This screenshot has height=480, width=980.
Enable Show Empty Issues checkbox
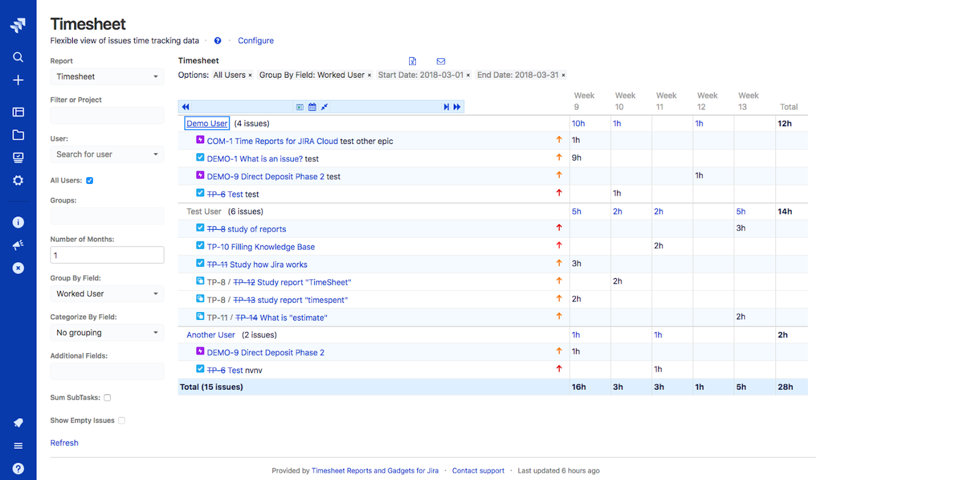click(121, 421)
